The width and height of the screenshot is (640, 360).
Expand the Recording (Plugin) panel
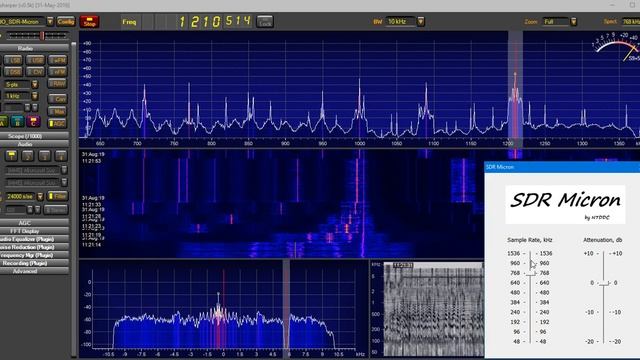tap(34, 263)
